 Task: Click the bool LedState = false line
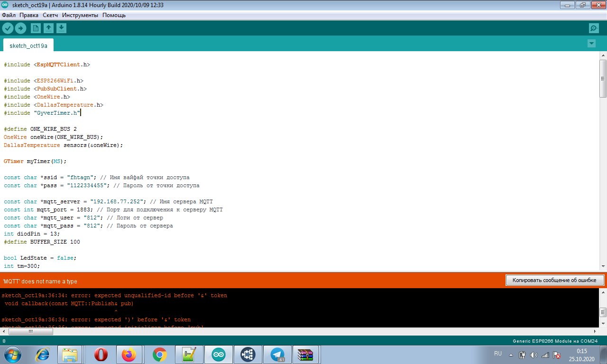coord(40,258)
